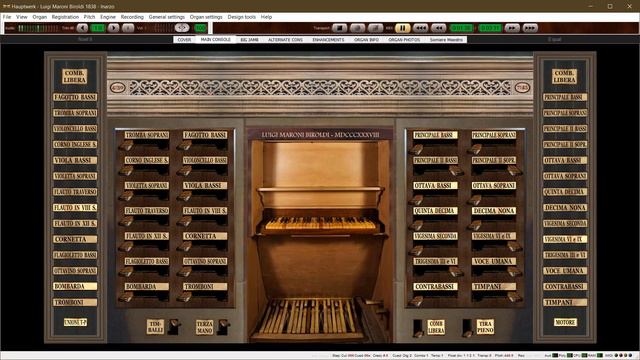
Task: Open the Somiere Maestro tab
Action: pos(446,40)
